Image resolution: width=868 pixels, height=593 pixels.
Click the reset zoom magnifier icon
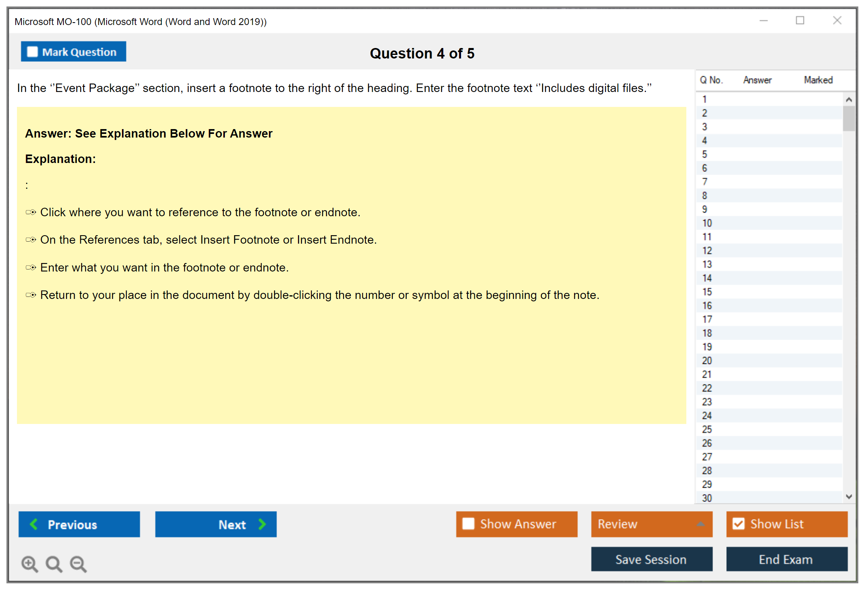pyautogui.click(x=54, y=564)
